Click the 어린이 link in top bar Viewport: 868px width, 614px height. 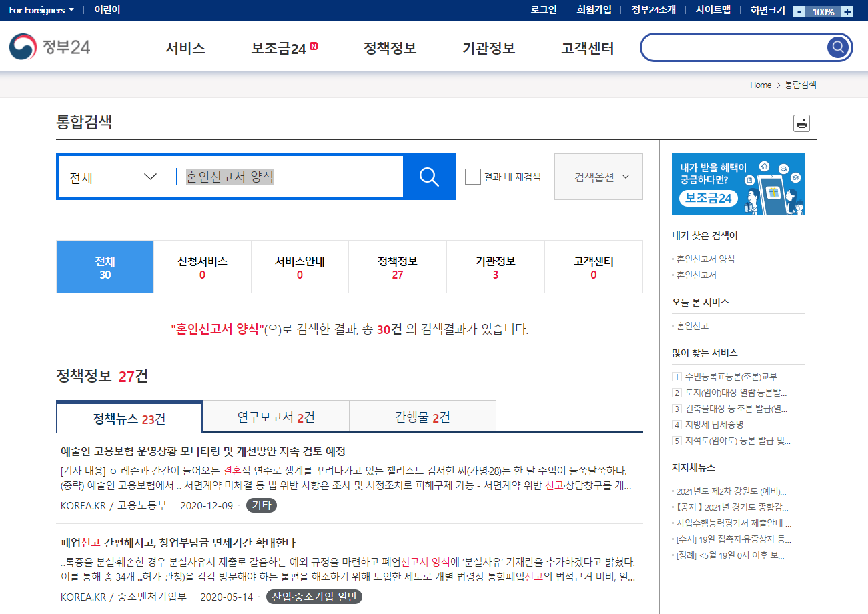pos(107,10)
